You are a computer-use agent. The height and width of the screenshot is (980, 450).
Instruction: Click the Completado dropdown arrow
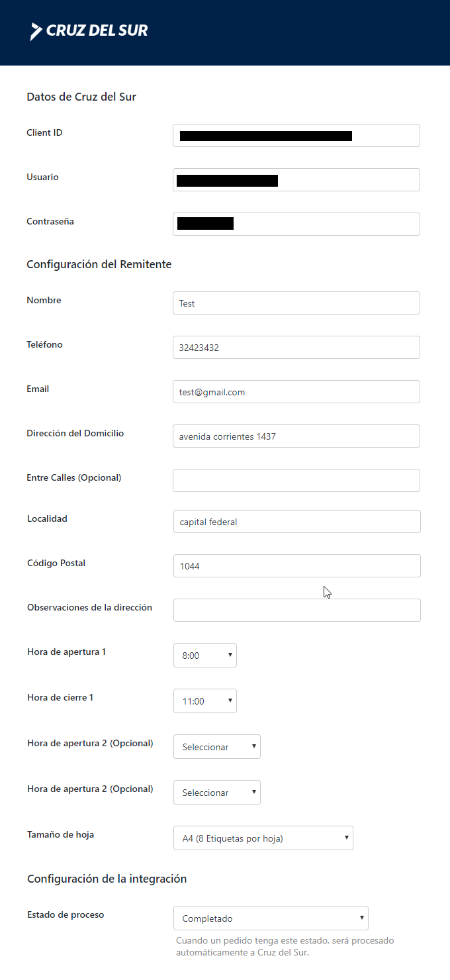(361, 918)
